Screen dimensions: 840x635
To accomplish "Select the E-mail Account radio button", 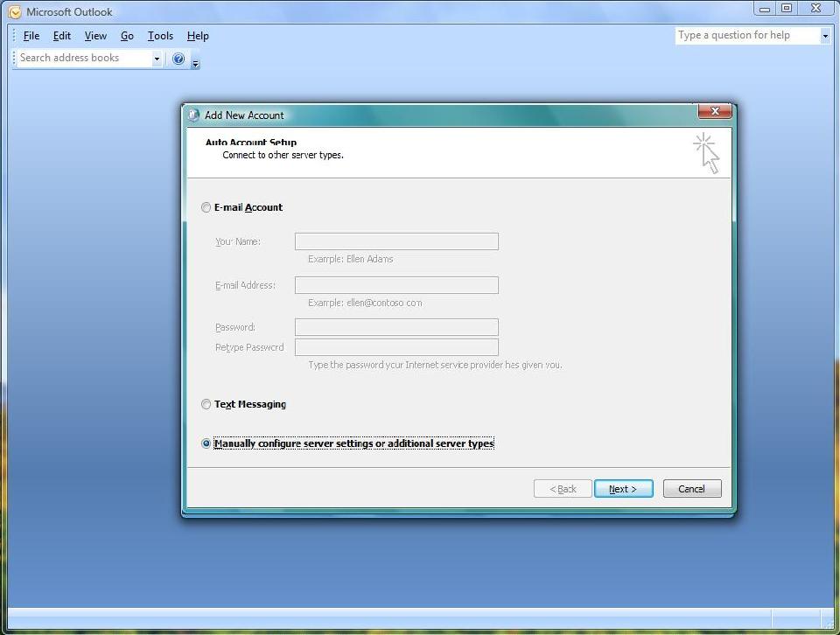I will pyautogui.click(x=206, y=207).
